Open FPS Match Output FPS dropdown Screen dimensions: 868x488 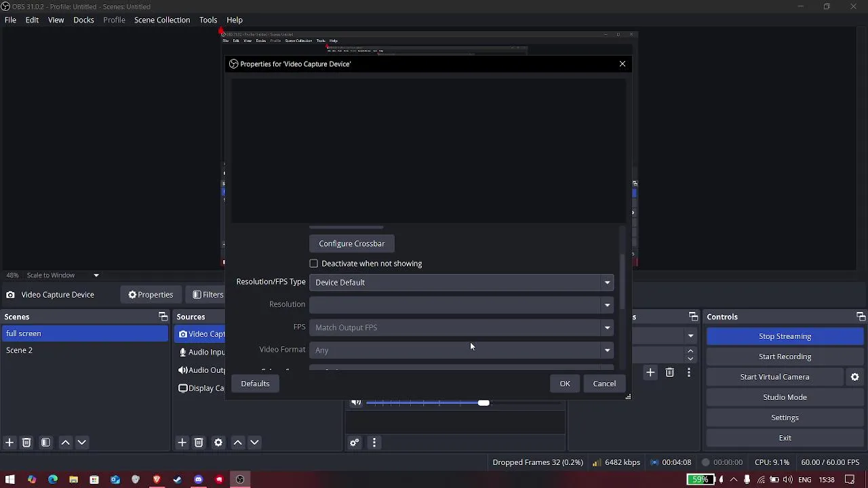461,327
